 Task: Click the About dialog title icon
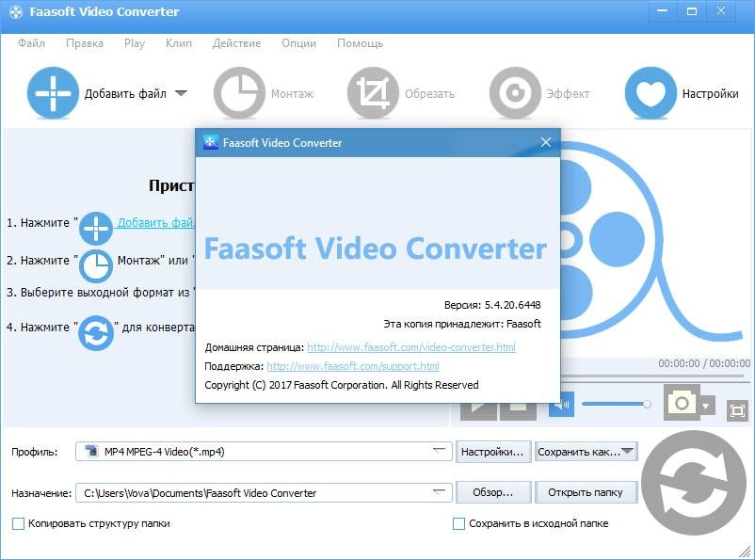(211, 142)
